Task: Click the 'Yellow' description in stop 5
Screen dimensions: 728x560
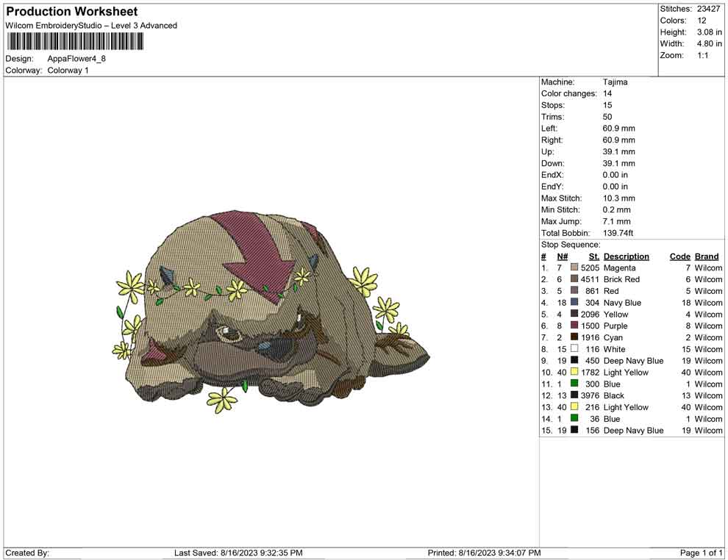Action: pyautogui.click(x=615, y=314)
